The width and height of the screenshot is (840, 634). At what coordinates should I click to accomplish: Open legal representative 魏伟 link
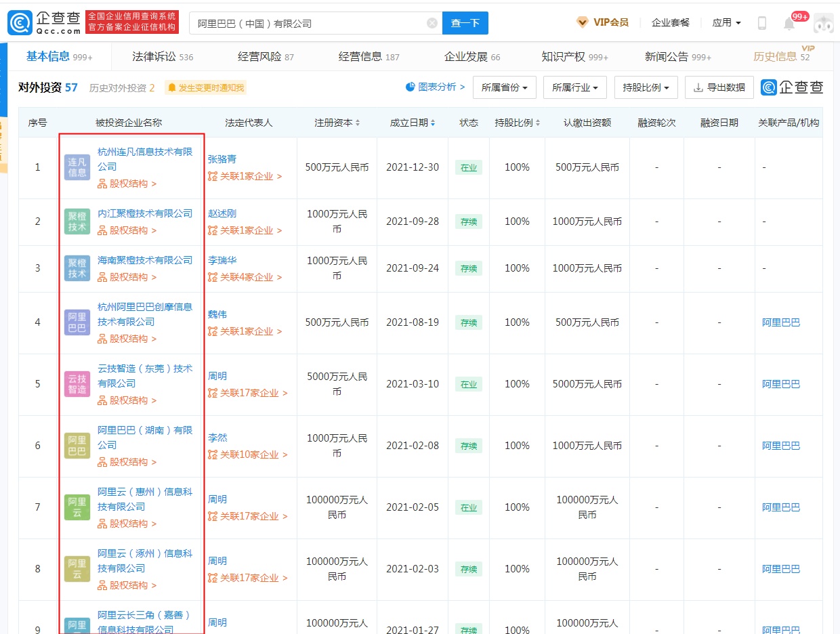[x=217, y=314]
